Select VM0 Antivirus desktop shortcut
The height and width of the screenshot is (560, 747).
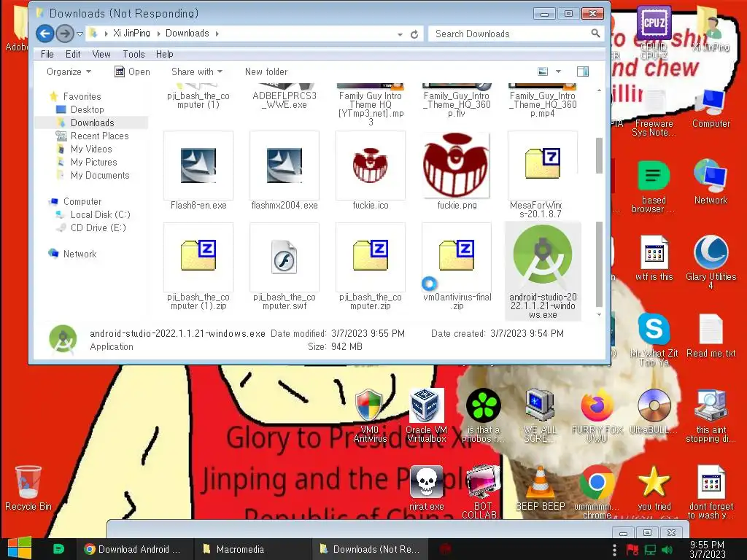tap(370, 416)
